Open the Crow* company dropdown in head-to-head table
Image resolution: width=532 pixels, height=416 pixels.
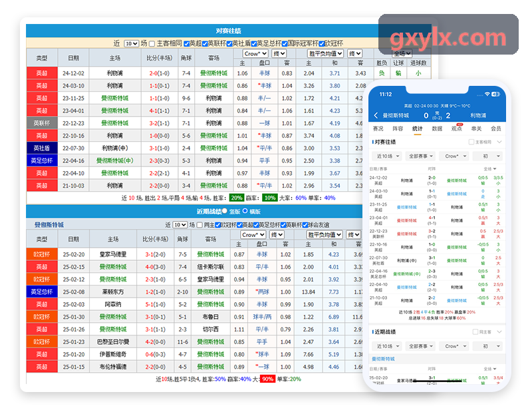(x=255, y=54)
